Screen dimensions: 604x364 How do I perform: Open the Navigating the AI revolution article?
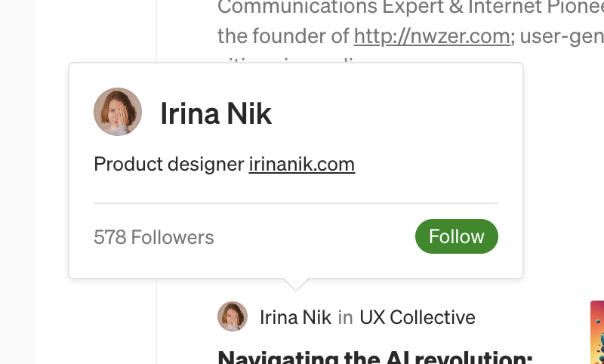click(x=374, y=356)
